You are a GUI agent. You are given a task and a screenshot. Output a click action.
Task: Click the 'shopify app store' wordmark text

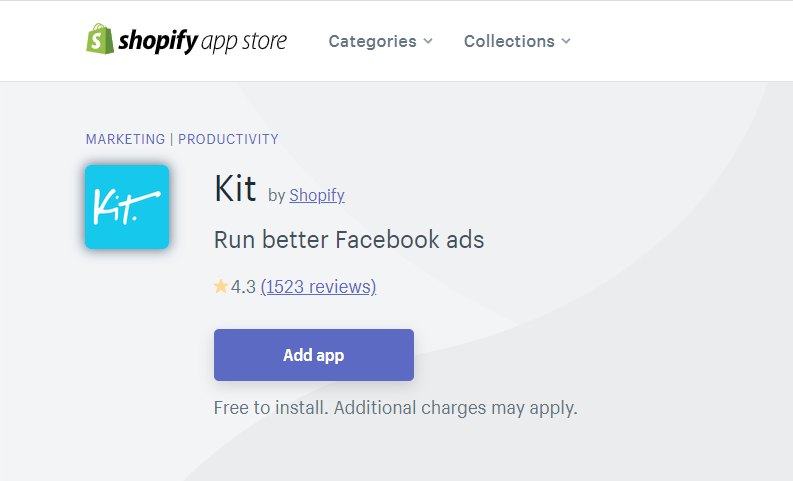[x=202, y=41]
